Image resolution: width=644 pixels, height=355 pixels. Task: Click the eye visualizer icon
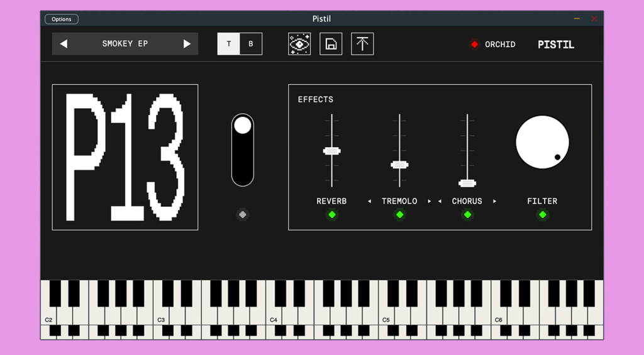299,44
